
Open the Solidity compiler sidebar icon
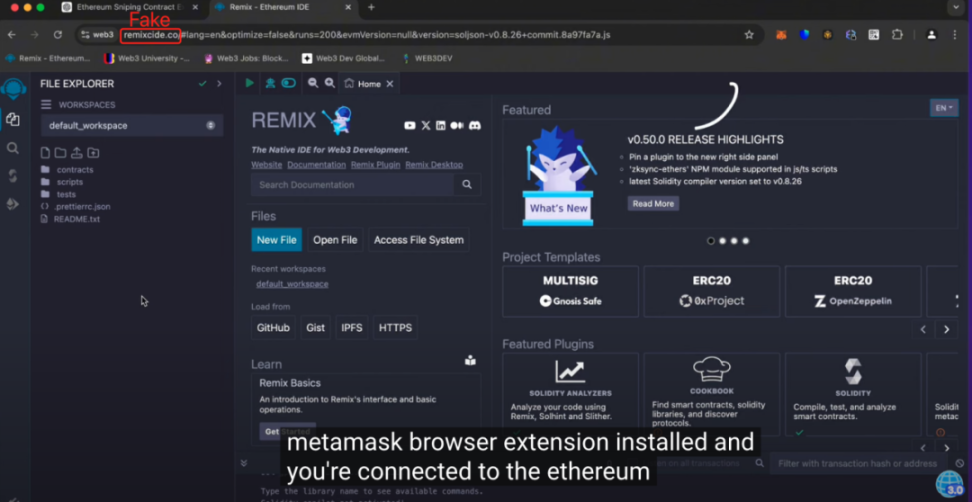point(12,176)
